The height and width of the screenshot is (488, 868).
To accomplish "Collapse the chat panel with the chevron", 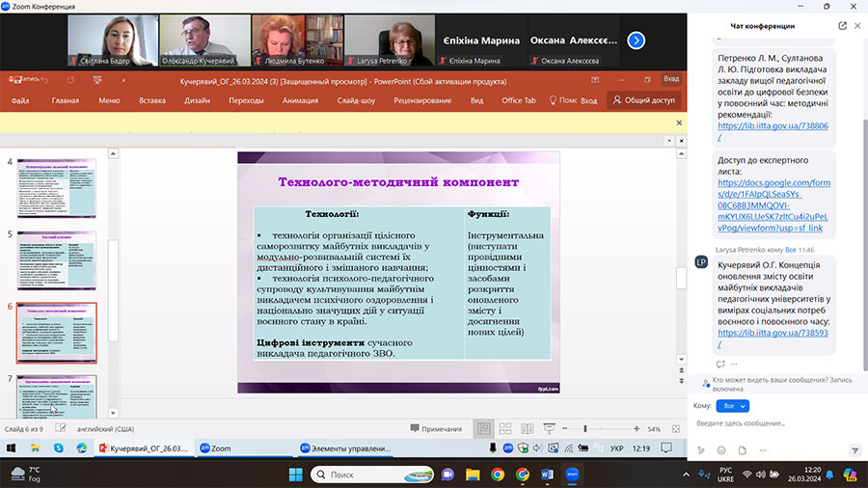I will point(855,25).
